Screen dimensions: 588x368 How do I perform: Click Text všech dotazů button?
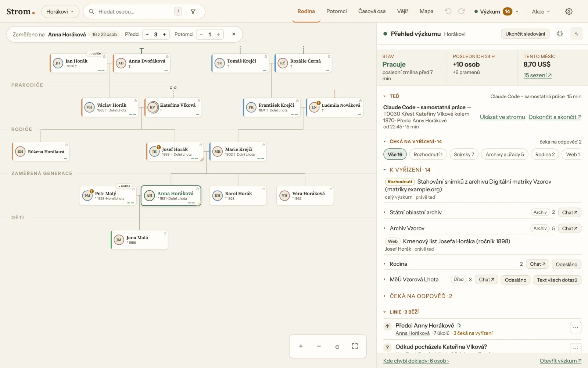557,280
